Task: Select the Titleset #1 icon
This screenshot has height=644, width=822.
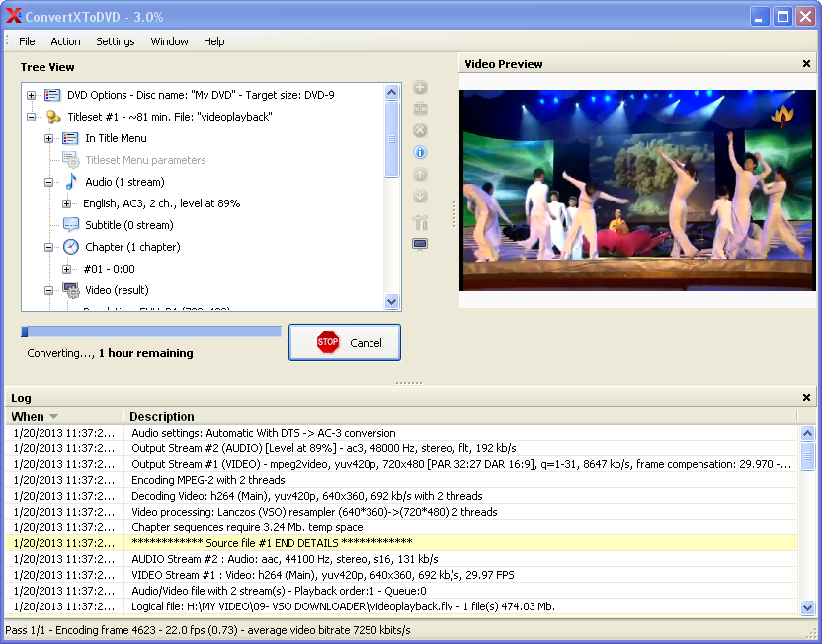Action: 53,117
